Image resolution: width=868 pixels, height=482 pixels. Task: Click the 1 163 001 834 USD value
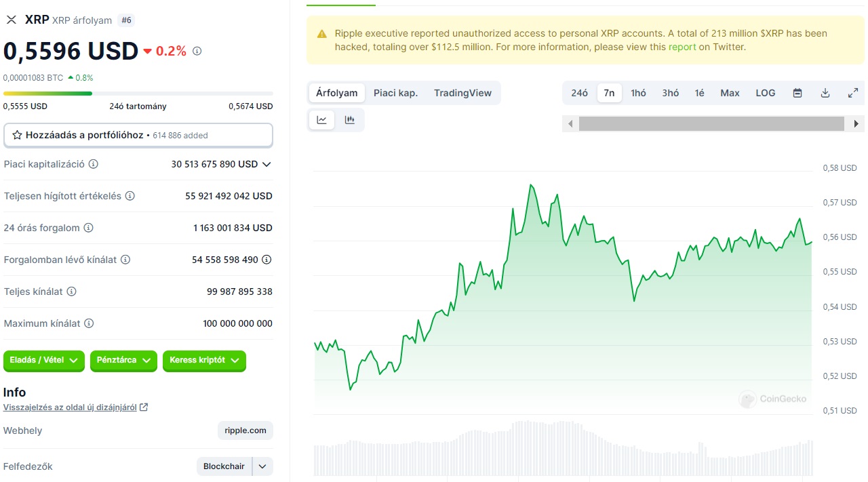pyautogui.click(x=233, y=228)
